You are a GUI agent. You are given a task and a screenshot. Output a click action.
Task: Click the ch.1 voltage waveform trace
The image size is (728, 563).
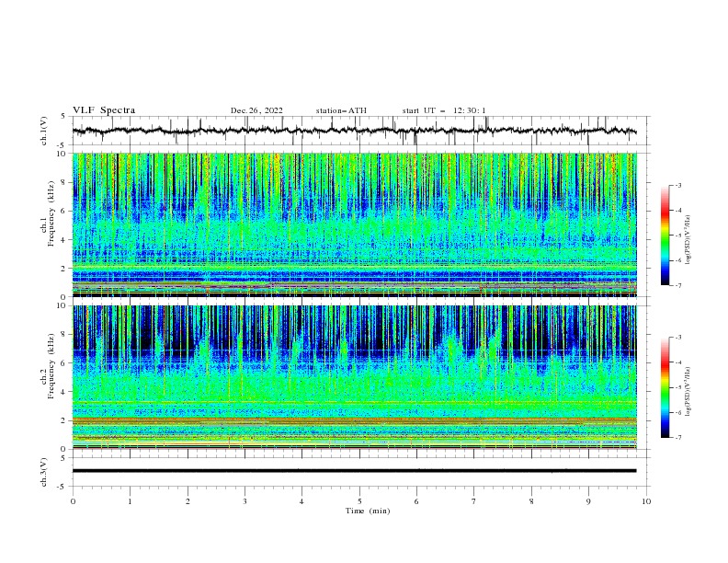click(354, 131)
